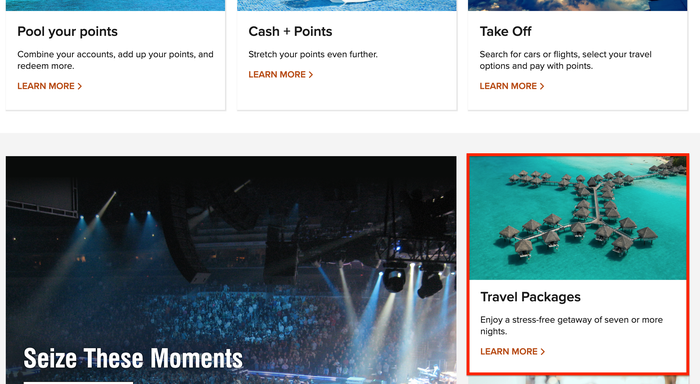Screen dimensions: 700x384
Task: Click the chevron arrow beside Take Off Learn More
Action: pos(542,86)
